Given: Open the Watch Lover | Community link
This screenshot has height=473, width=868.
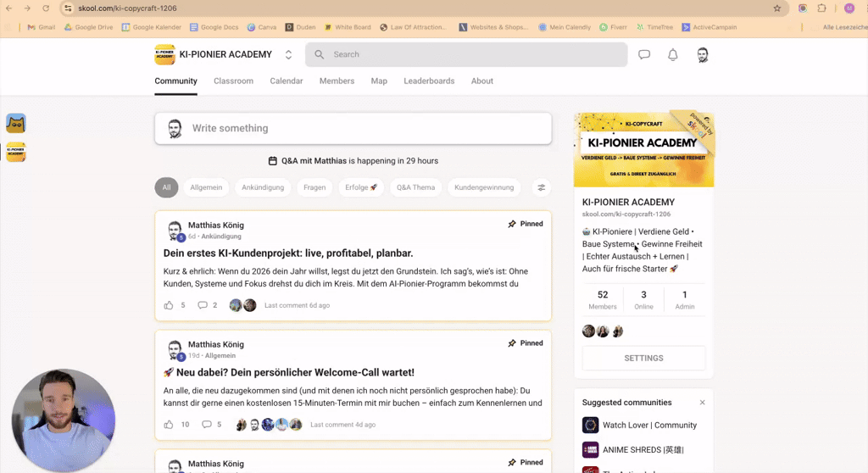Looking at the screenshot, I should 649,425.
